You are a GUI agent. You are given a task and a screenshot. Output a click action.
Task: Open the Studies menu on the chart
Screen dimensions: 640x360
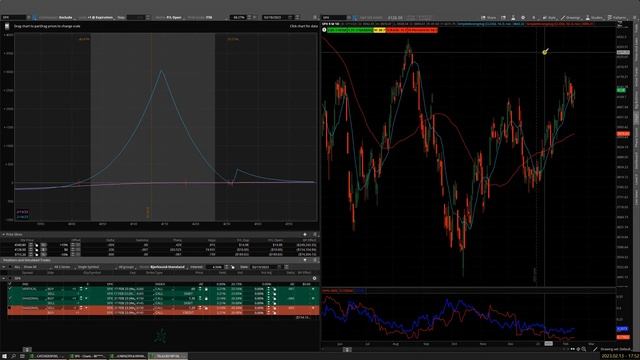(x=594, y=18)
